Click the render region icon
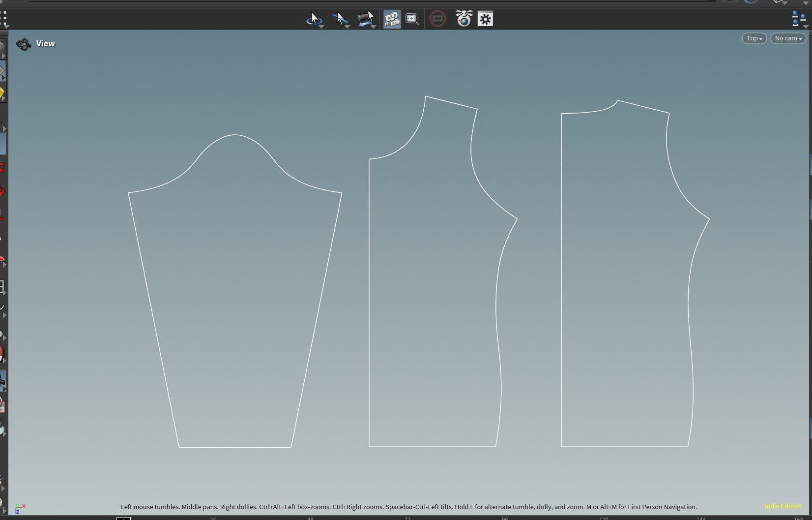812x520 pixels. tap(437, 19)
